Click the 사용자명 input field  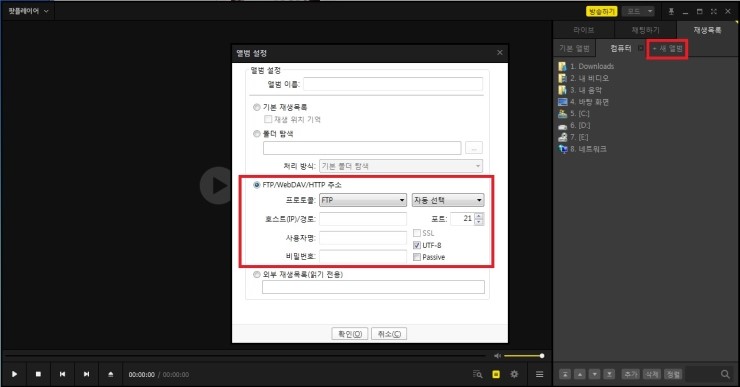(x=363, y=238)
